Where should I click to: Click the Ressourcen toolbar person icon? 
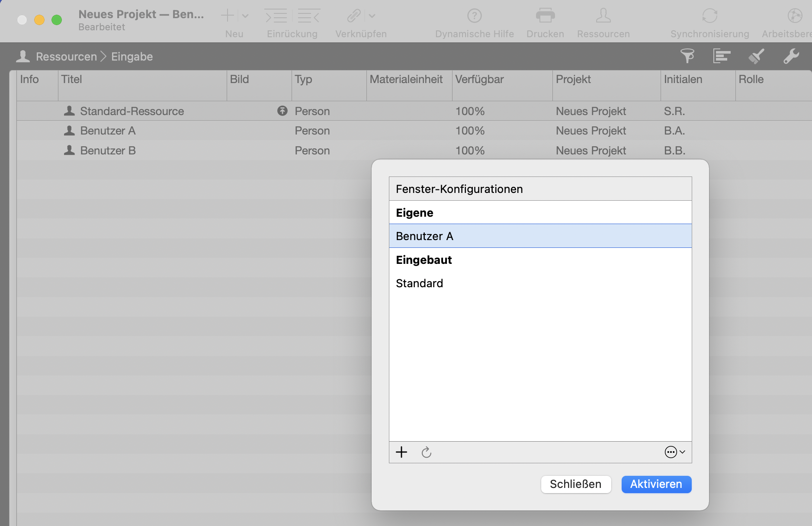603,16
